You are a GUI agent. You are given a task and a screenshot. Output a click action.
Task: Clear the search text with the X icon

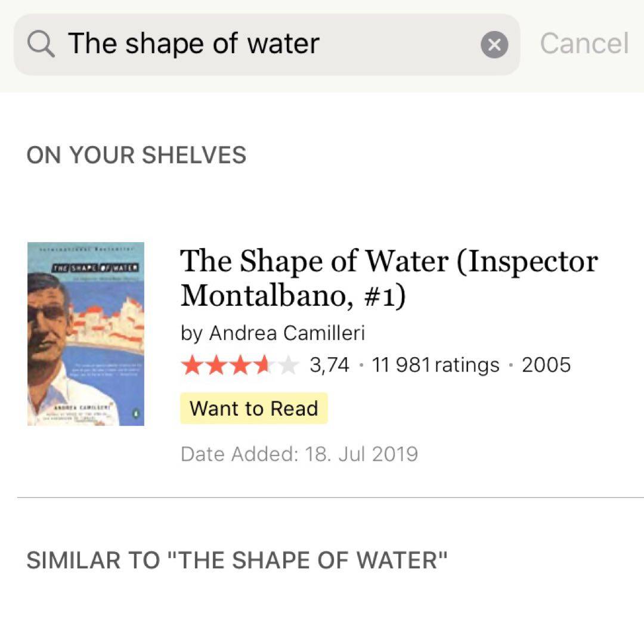coord(494,45)
